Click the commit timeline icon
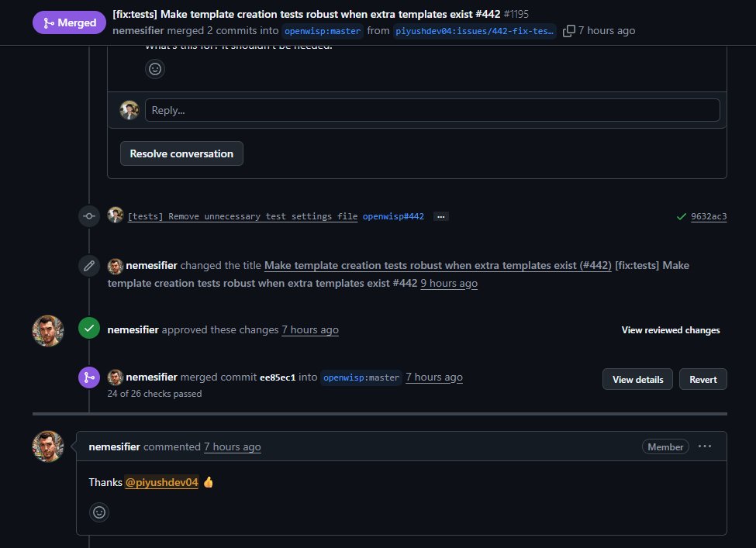Screen dimensions: 756x548 pos(89,216)
